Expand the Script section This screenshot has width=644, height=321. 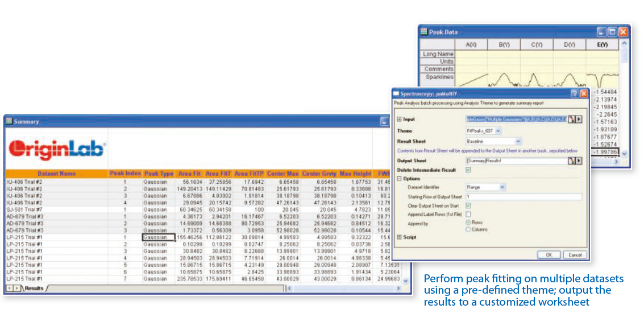tap(399, 237)
